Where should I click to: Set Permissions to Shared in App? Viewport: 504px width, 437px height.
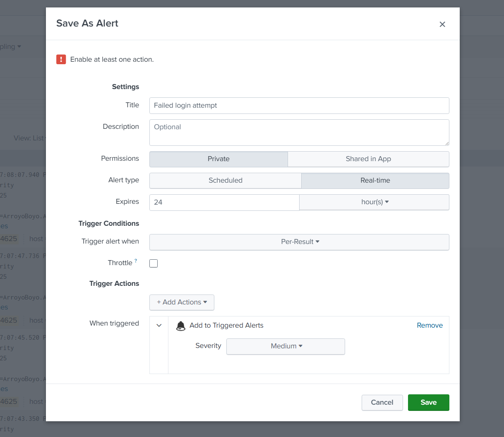point(368,159)
